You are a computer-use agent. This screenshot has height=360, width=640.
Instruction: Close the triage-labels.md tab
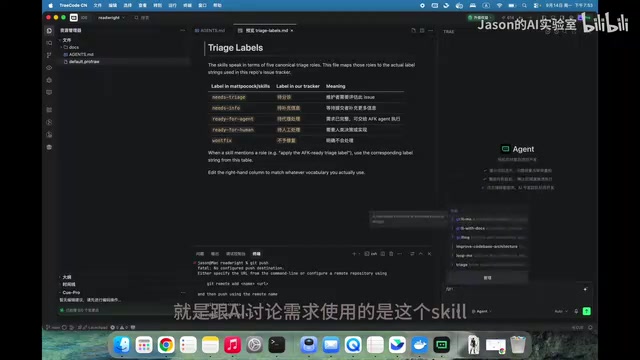click(292, 31)
